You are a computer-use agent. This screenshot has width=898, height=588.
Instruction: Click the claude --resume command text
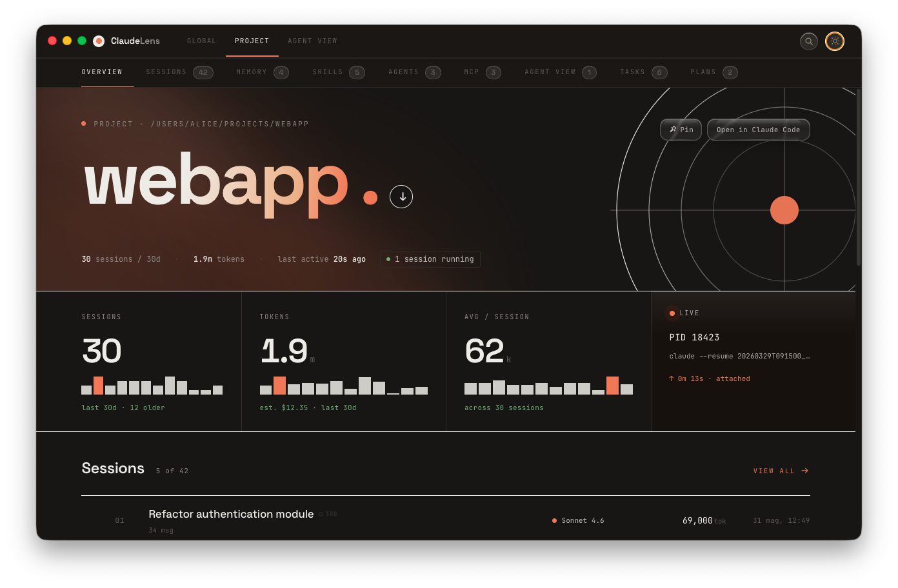click(x=739, y=356)
